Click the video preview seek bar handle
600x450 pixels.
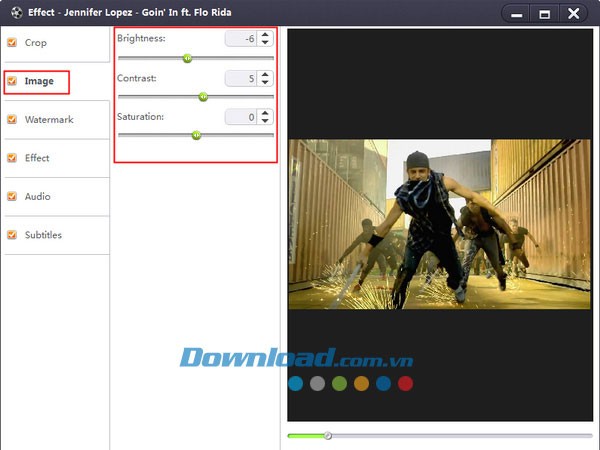[328, 435]
